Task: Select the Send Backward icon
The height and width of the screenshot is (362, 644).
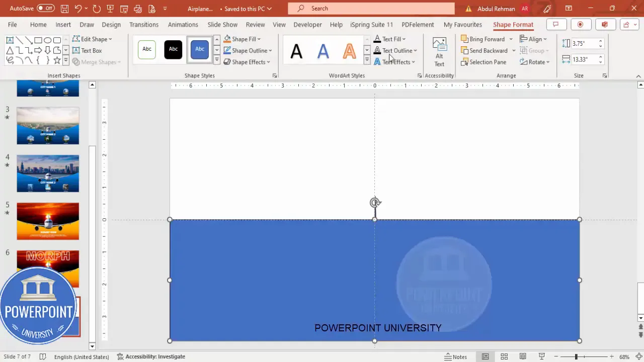Action: (x=465, y=50)
